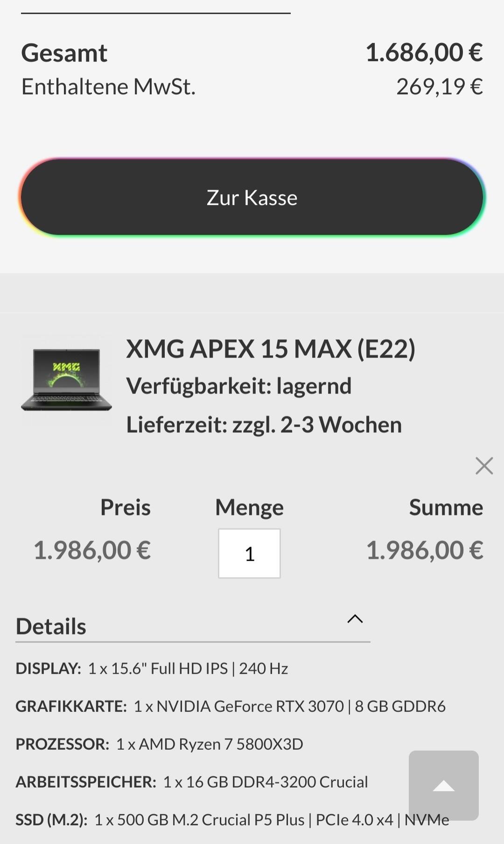Click the quantity input field under Menge
This screenshot has height=844, width=504.
coord(249,553)
